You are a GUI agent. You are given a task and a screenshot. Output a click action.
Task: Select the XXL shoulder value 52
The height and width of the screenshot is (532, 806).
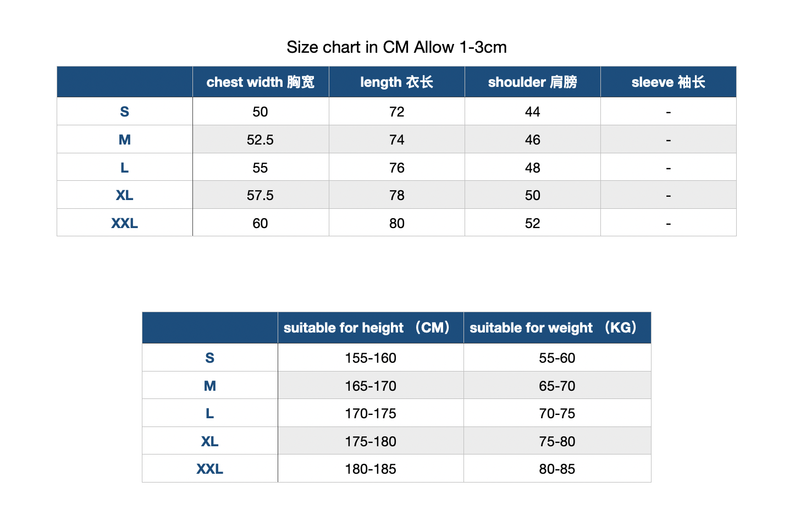[x=532, y=223]
